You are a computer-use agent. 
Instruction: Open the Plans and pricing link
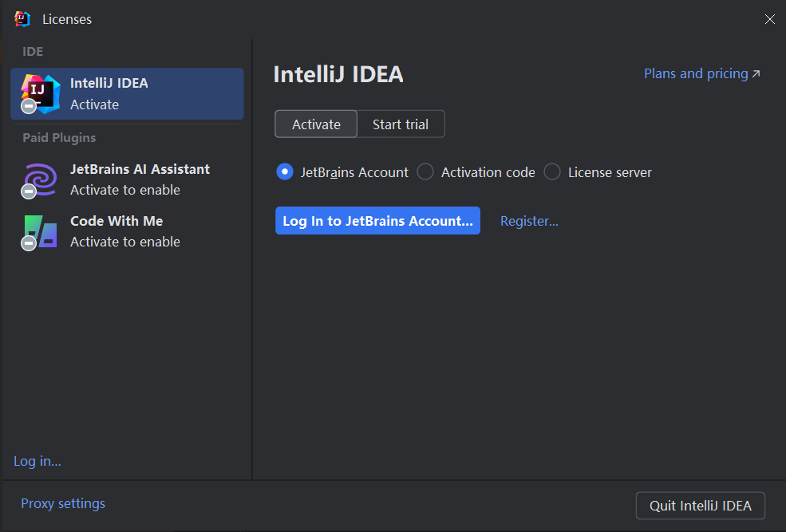point(701,73)
